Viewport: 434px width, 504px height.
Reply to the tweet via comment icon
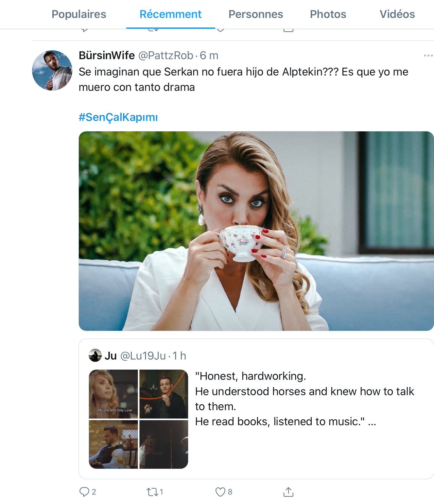(84, 492)
